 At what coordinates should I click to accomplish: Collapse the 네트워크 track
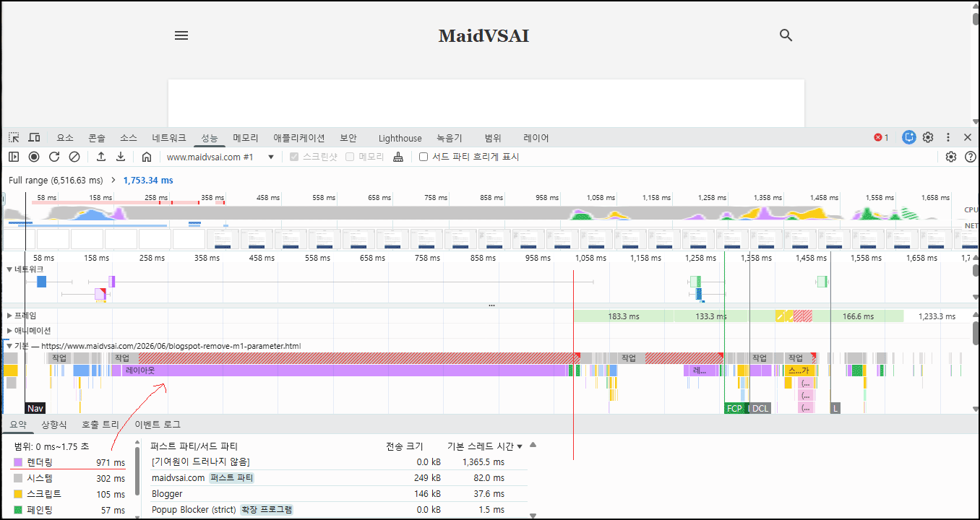pos(9,269)
